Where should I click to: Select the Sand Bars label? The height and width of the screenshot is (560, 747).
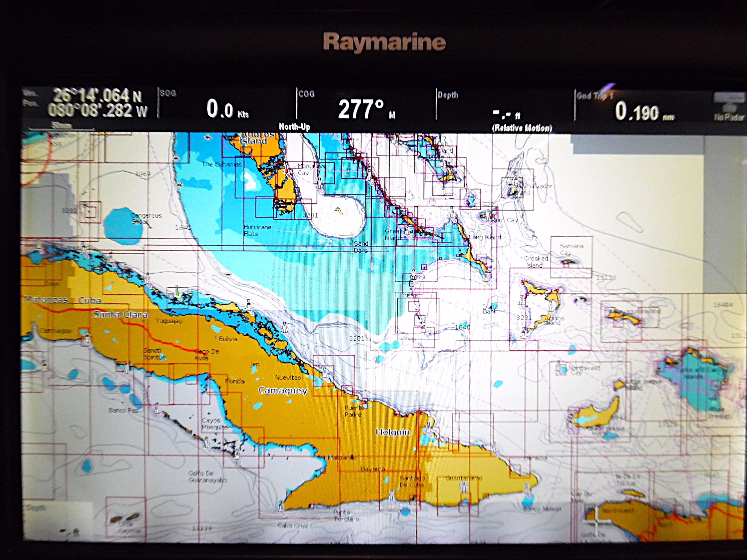point(361,247)
